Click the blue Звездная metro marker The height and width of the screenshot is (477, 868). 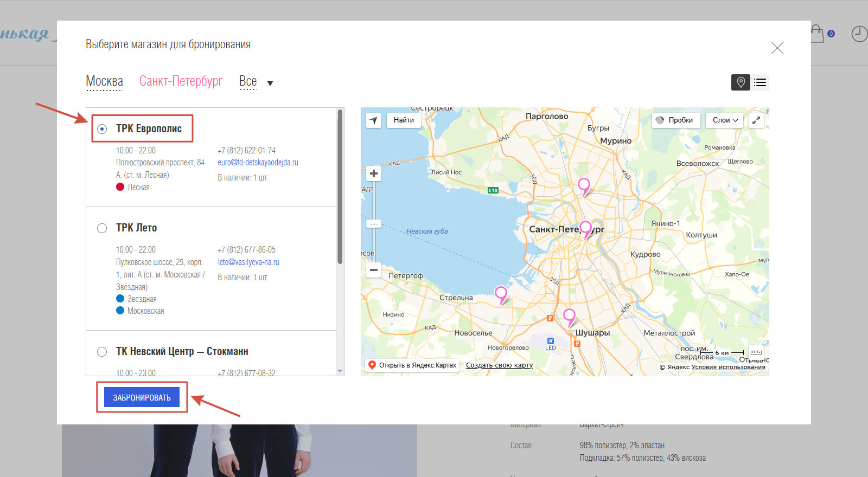pyautogui.click(x=120, y=299)
